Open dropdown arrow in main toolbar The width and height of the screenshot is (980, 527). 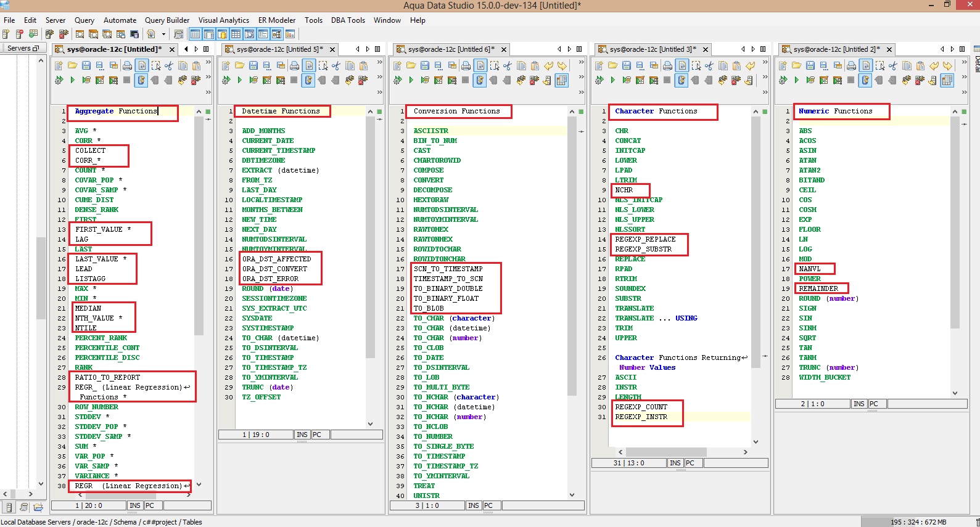(x=163, y=35)
